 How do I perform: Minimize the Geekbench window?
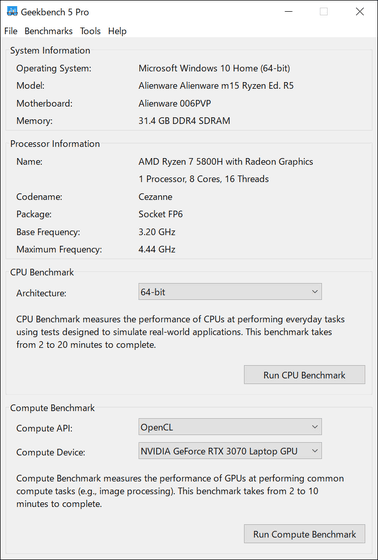click(289, 12)
